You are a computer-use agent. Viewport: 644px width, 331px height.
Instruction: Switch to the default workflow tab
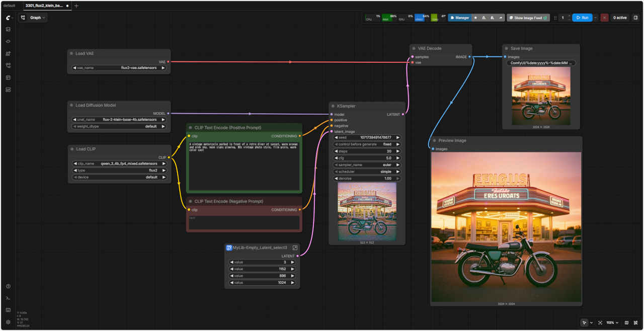pyautogui.click(x=10, y=6)
